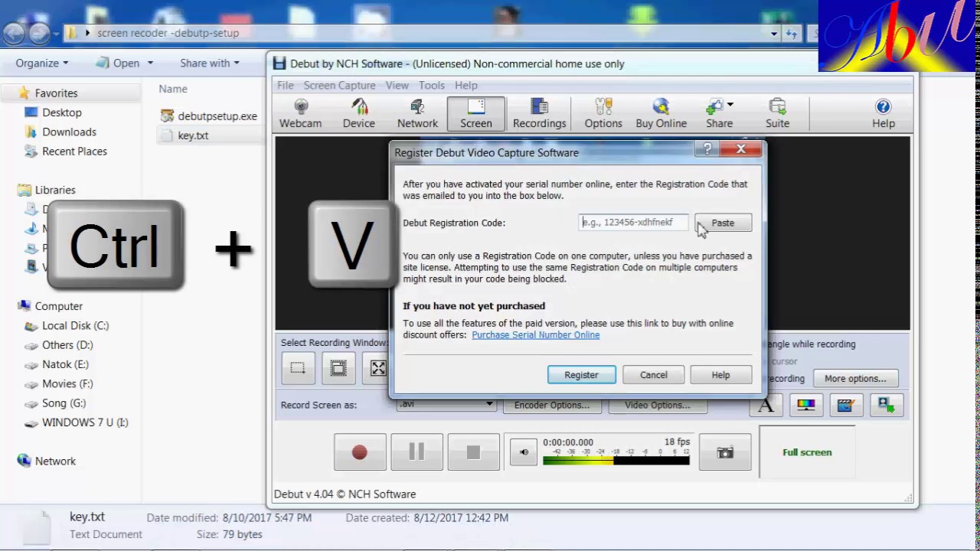Select the debutpsetup.exe file
980x551 pixels.
pos(209,116)
